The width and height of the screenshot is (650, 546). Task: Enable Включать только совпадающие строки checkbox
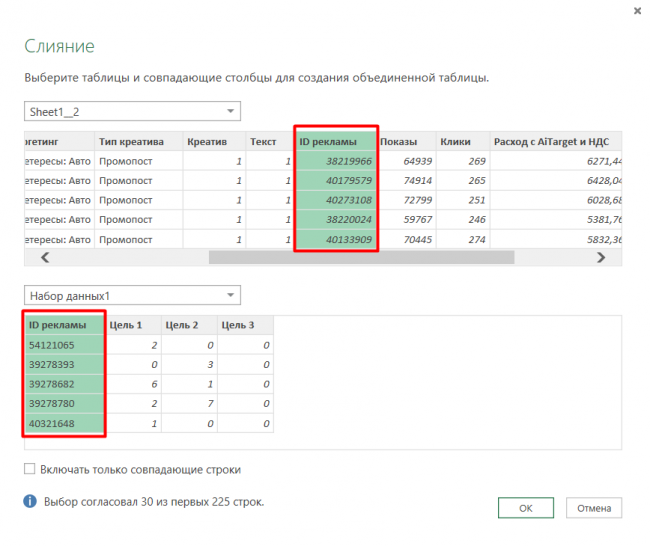pos(30,469)
